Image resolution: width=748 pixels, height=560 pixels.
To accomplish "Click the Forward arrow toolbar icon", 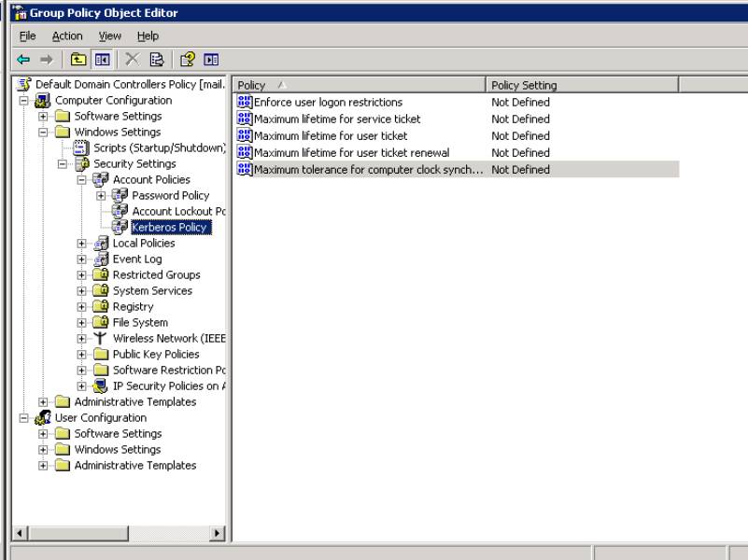I will point(47,60).
